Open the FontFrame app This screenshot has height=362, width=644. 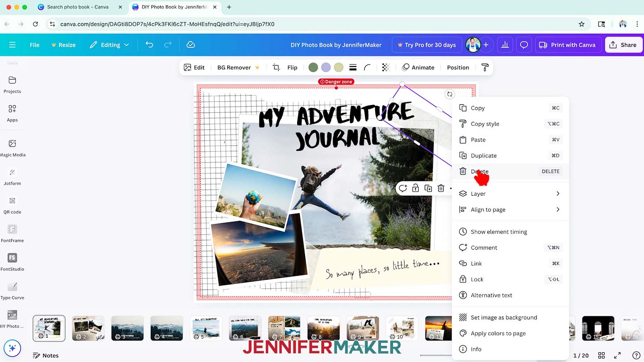tap(12, 234)
